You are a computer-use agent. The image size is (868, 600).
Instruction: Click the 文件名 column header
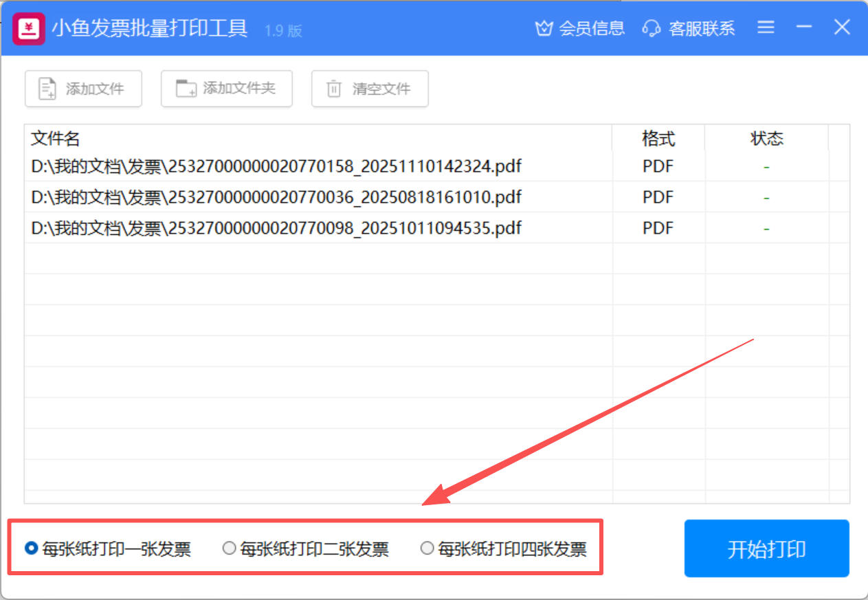(56, 139)
